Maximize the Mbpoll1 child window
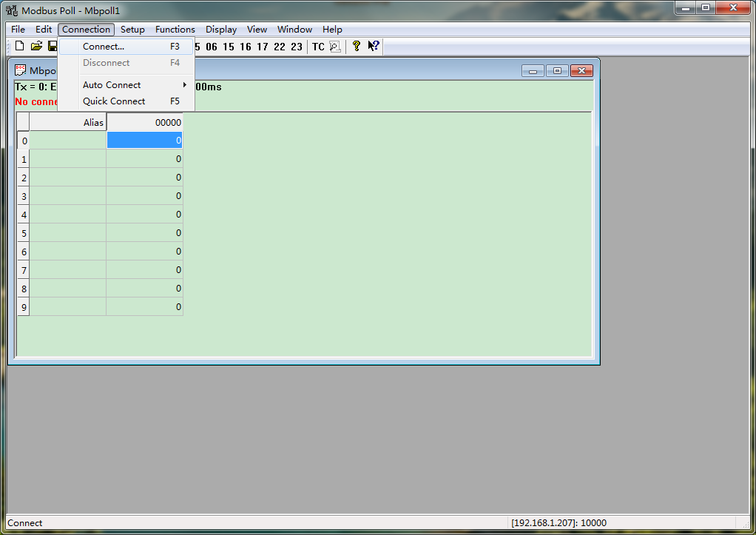The height and width of the screenshot is (535, 756). (x=557, y=71)
